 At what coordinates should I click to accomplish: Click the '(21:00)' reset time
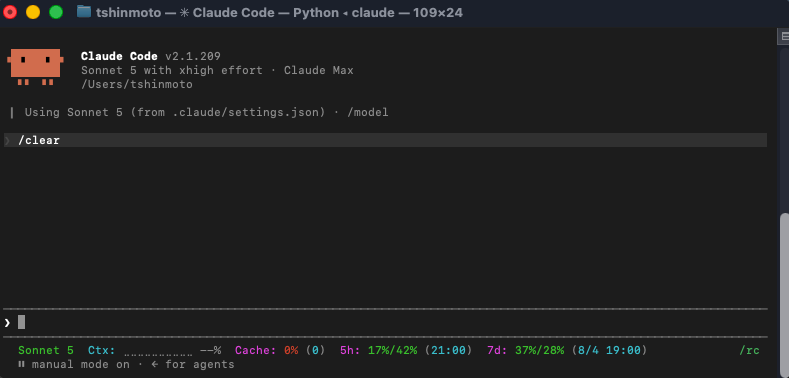[x=448, y=350]
